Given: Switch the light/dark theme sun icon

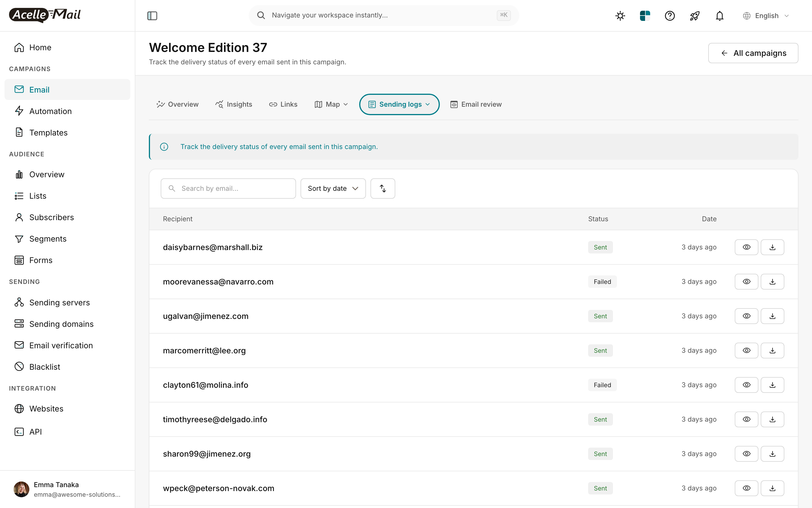Looking at the screenshot, I should 620,16.
